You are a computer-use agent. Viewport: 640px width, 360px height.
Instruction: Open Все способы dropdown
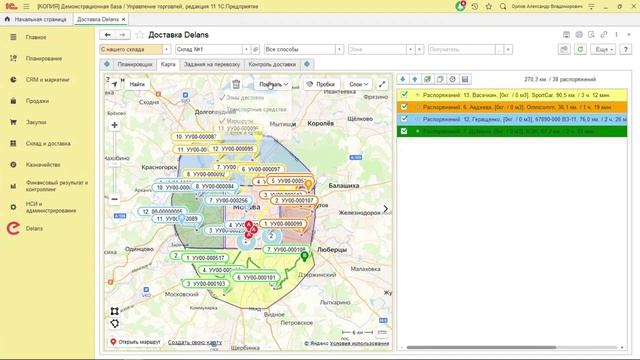point(339,49)
